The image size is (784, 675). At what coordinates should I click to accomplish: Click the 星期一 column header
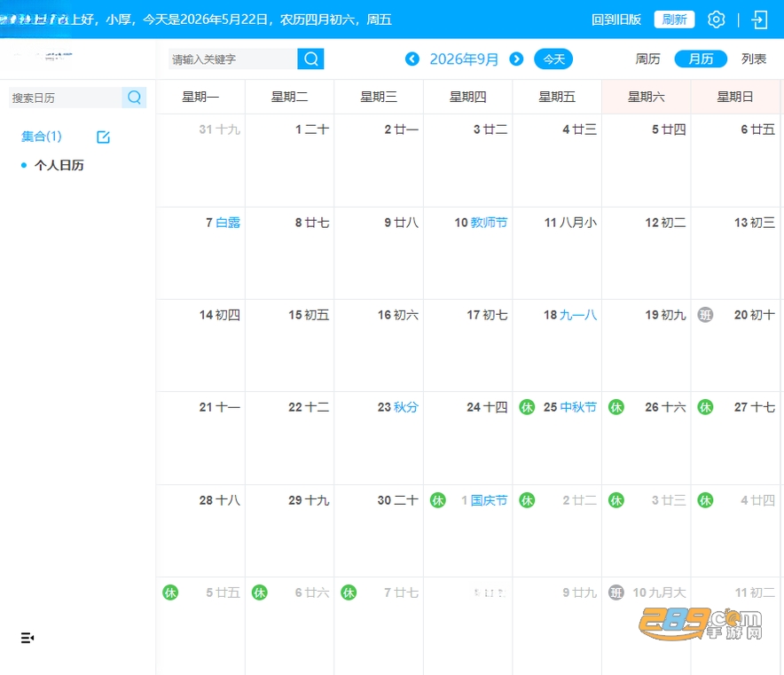pyautogui.click(x=200, y=97)
